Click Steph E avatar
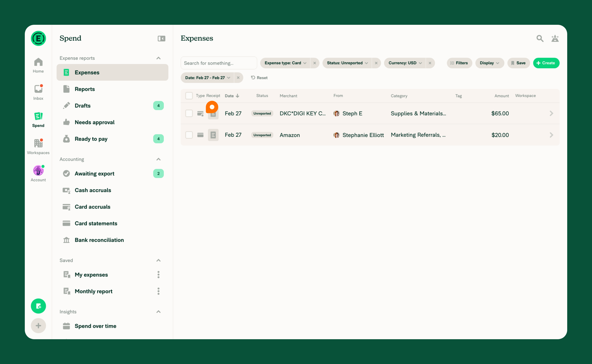The image size is (592, 364). 336,113
